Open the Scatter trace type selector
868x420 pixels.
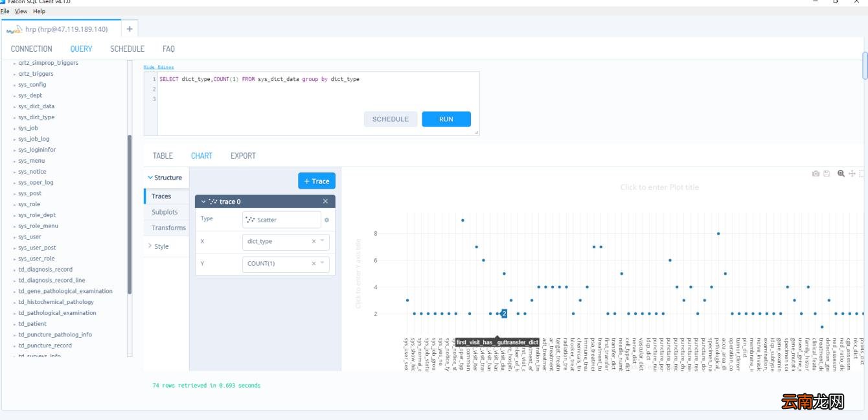(x=281, y=220)
